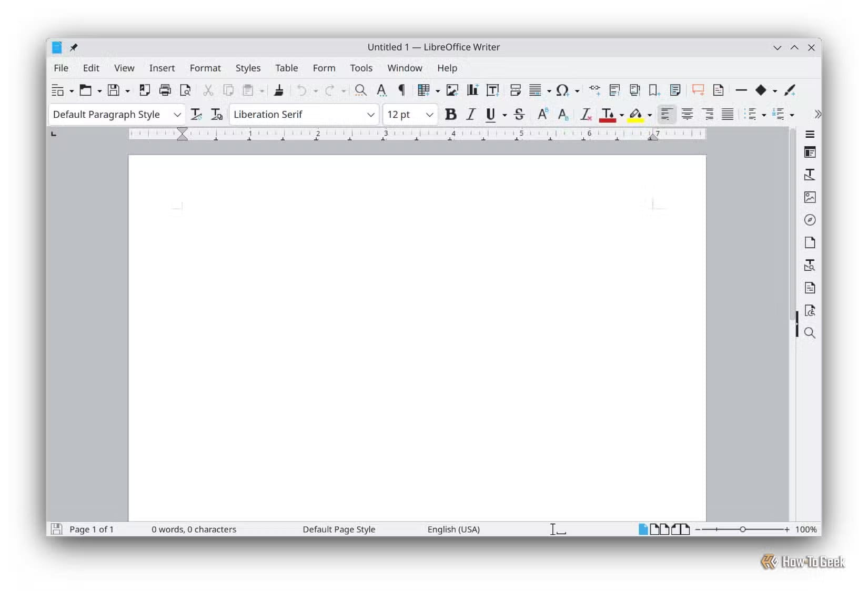The image size is (868, 591).
Task: Toggle Underline formatting
Action: click(x=490, y=115)
